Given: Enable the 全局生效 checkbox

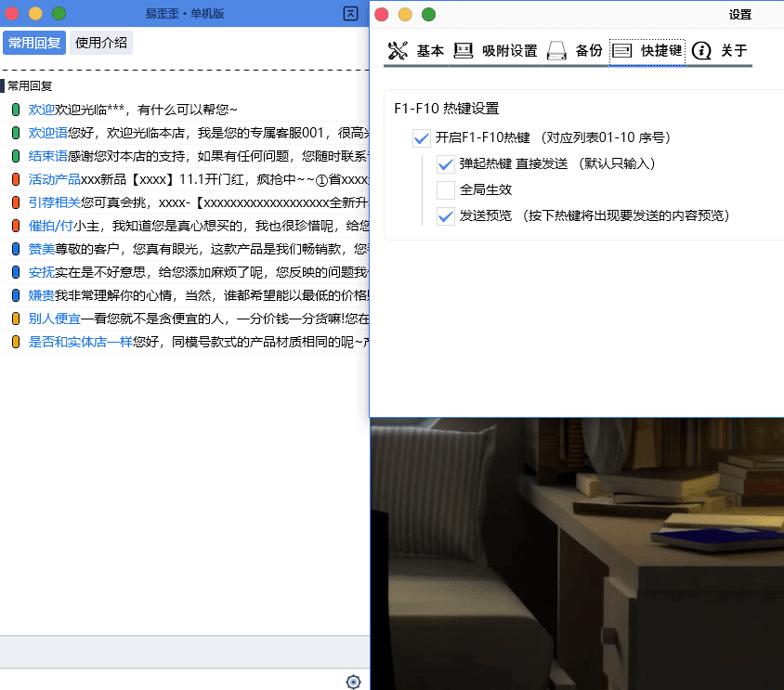Looking at the screenshot, I should click(444, 189).
